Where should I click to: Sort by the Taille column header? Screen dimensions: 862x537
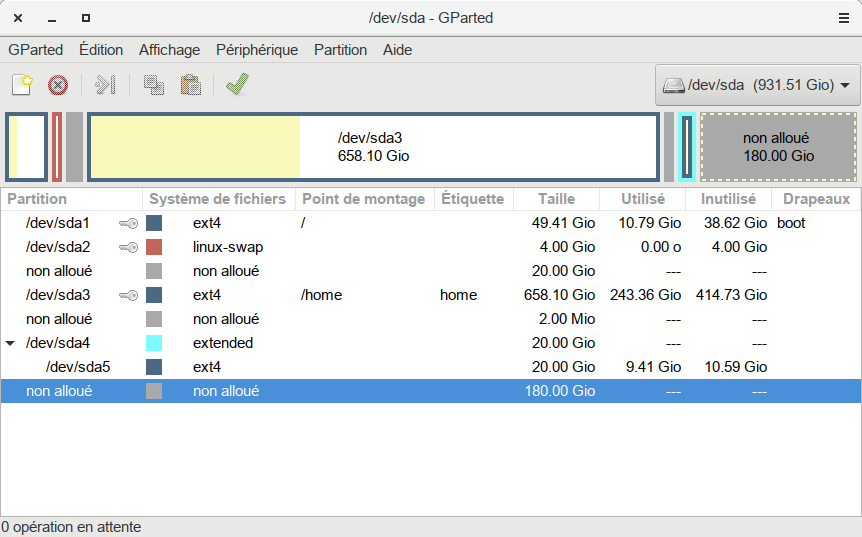[556, 199]
